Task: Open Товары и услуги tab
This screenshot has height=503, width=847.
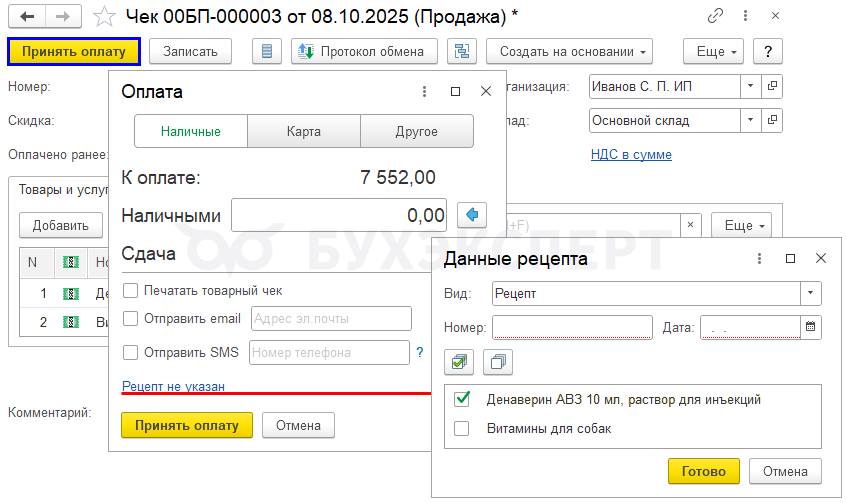Action: (x=63, y=190)
